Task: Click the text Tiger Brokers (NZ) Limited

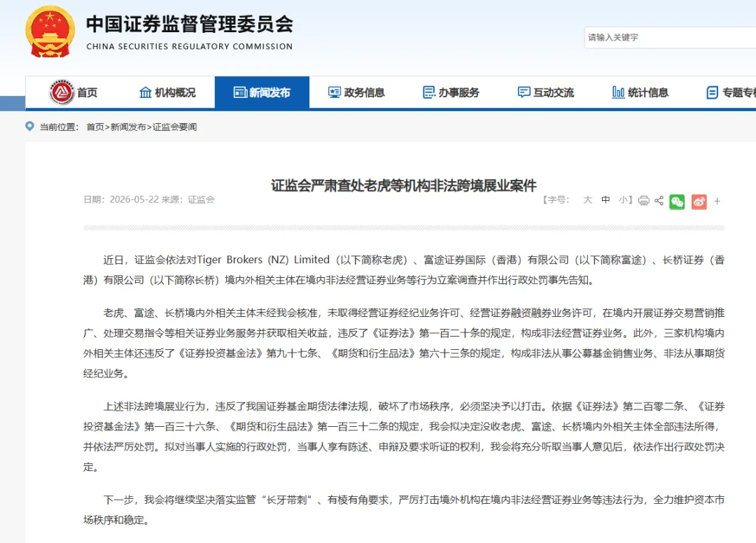Action: pyautogui.click(x=263, y=260)
